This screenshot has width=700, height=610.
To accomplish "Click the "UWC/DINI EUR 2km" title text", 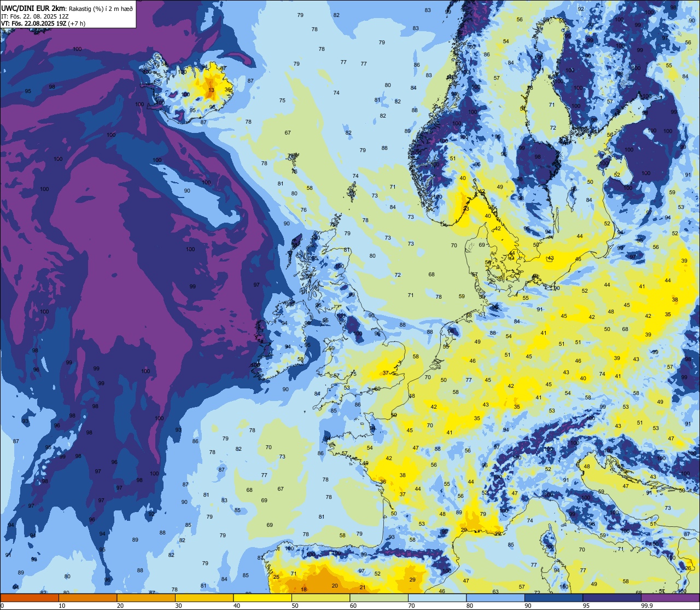I will tap(33, 8).
